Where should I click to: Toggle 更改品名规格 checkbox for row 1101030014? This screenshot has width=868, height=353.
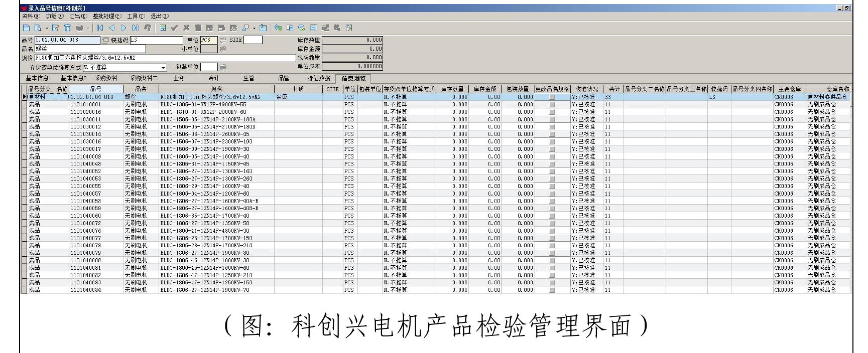pyautogui.click(x=552, y=134)
